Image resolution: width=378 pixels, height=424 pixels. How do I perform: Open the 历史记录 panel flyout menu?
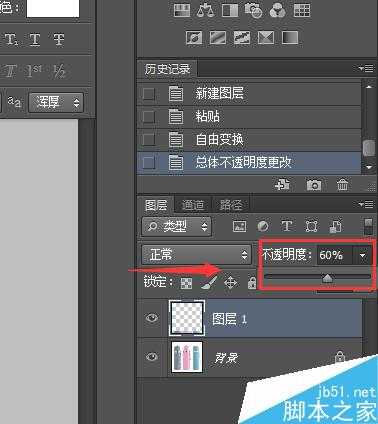(x=366, y=68)
